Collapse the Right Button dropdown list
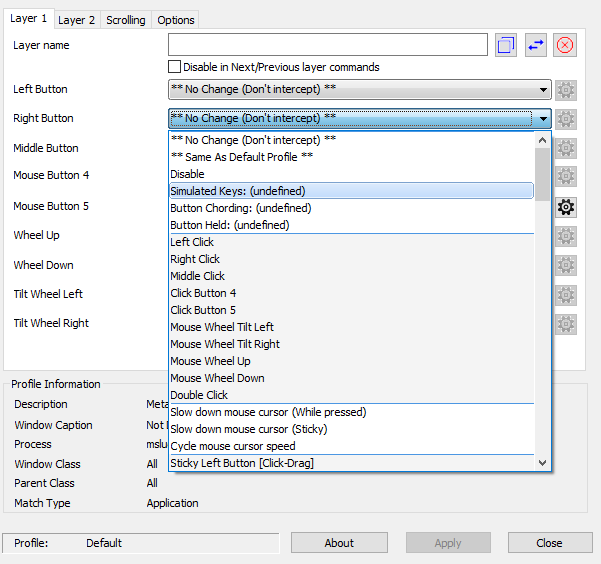The width and height of the screenshot is (601, 564). pos(543,119)
